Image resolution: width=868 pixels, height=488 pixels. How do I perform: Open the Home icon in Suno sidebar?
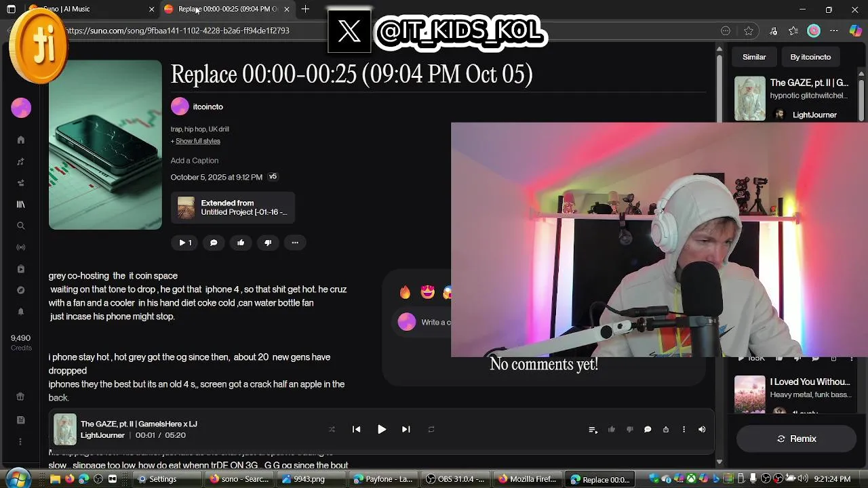tap(21, 140)
